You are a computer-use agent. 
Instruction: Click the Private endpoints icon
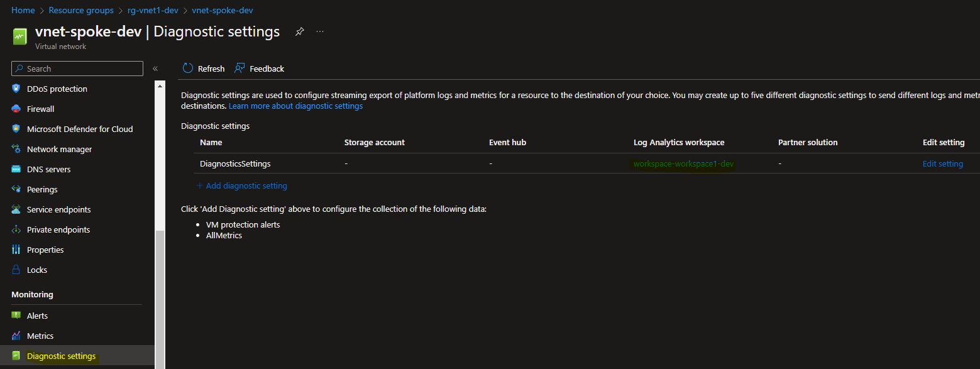point(16,229)
